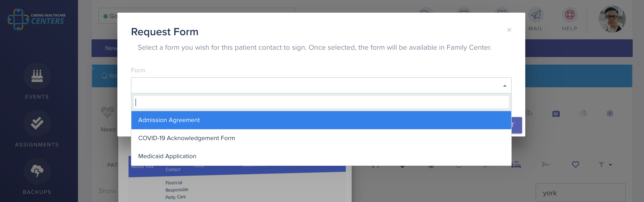644x202 pixels.
Task: Click the pie chart icon
Action: [583, 113]
